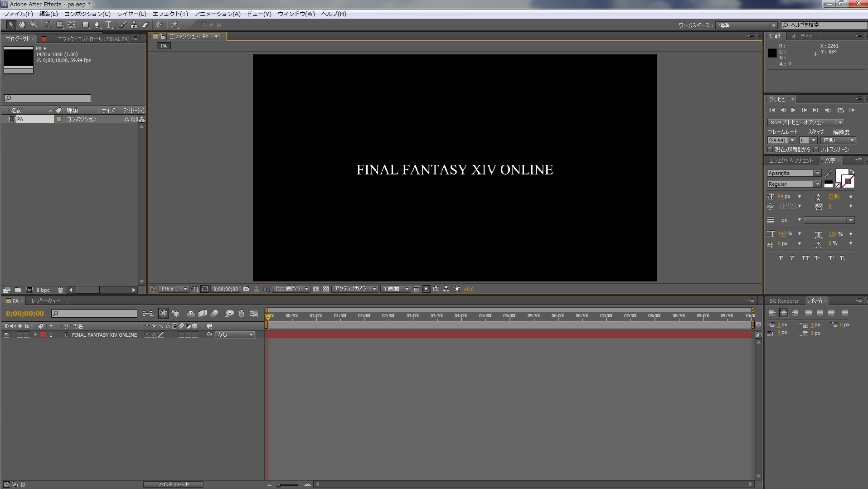Switch to the エフェクト＆プリセット tab
This screenshot has width=868, height=489.
coord(791,160)
